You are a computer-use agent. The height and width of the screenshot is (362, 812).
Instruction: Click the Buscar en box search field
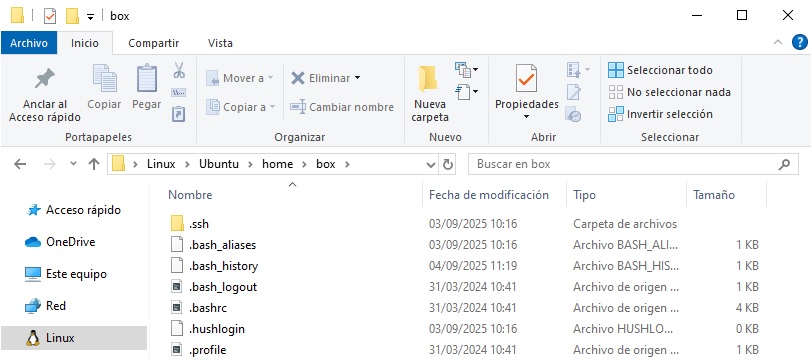click(624, 165)
